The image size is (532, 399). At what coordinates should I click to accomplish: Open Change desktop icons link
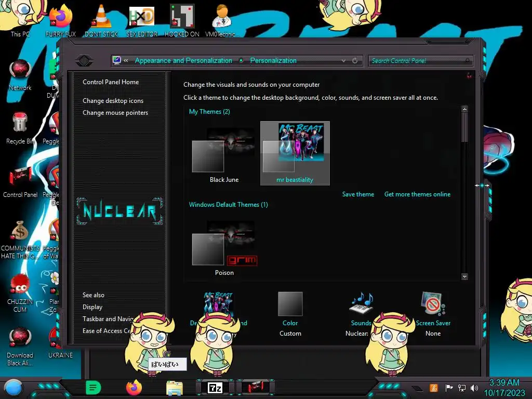113,101
